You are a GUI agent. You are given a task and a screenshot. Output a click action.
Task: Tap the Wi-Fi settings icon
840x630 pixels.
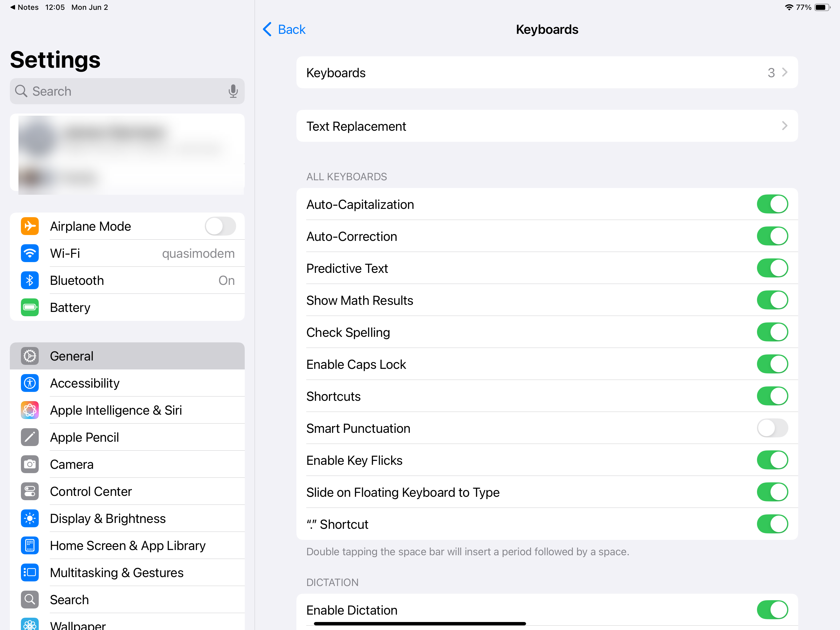coord(30,253)
